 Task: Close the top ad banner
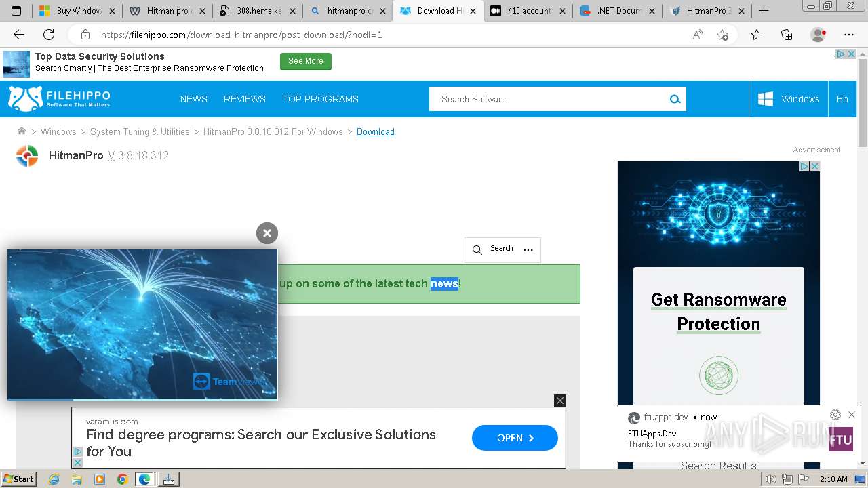click(851, 54)
